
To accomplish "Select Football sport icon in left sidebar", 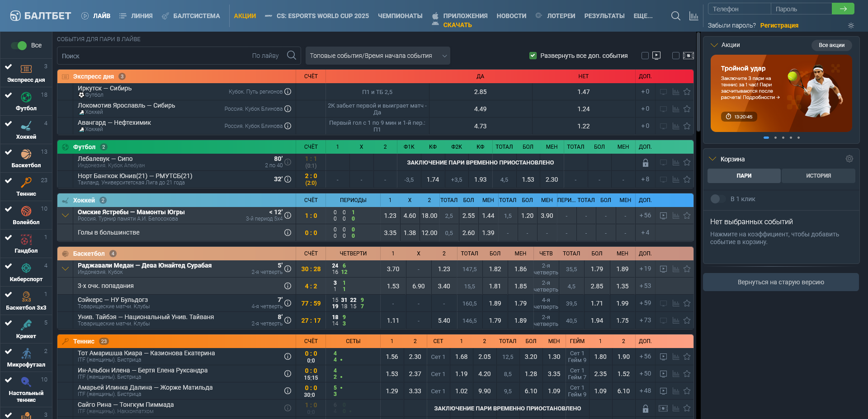I will [26, 98].
